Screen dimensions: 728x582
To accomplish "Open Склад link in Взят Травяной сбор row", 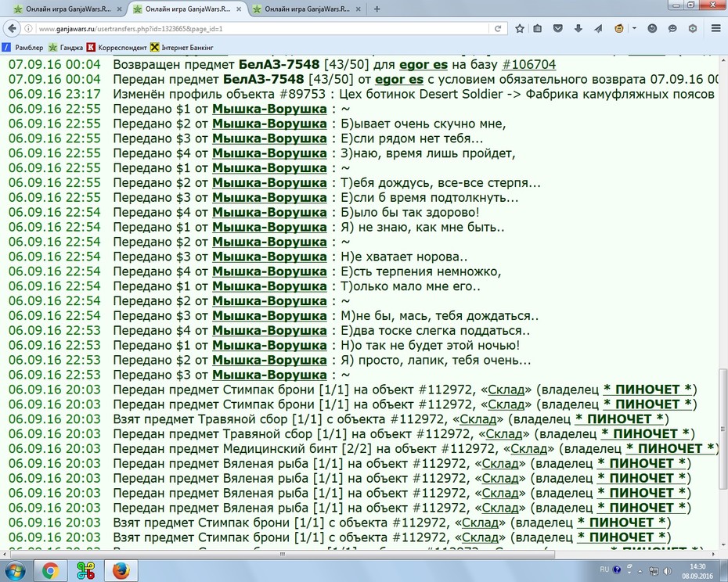I will 478,419.
